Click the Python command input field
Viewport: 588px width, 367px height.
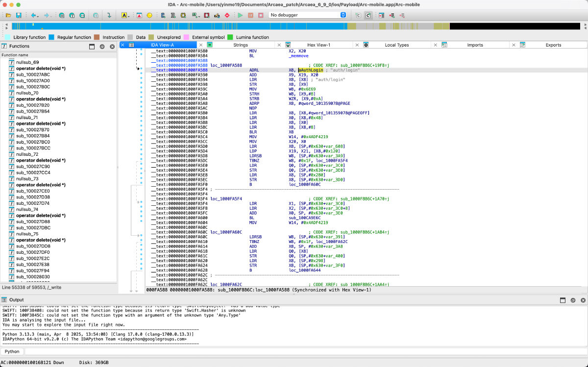point(294,351)
